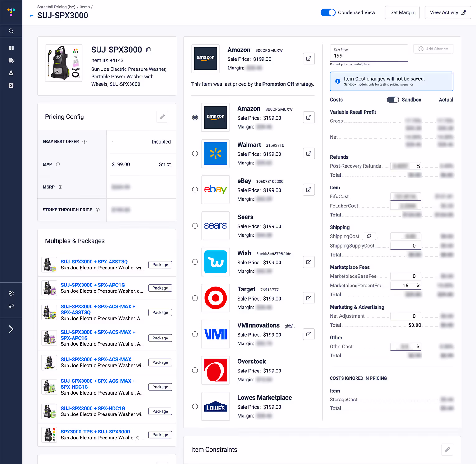
Task: Toggle the Sandbox costs switch
Action: click(393, 100)
